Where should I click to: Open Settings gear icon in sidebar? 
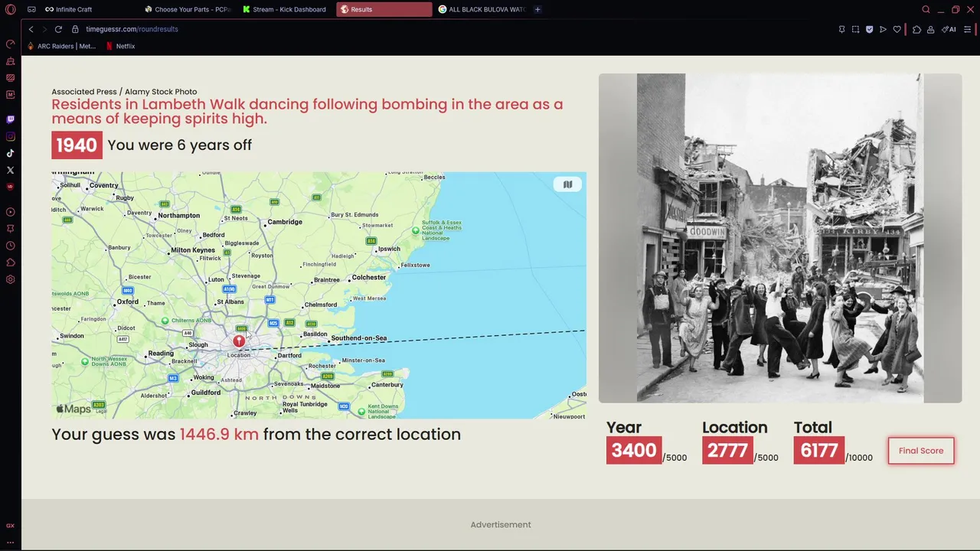[11, 279]
